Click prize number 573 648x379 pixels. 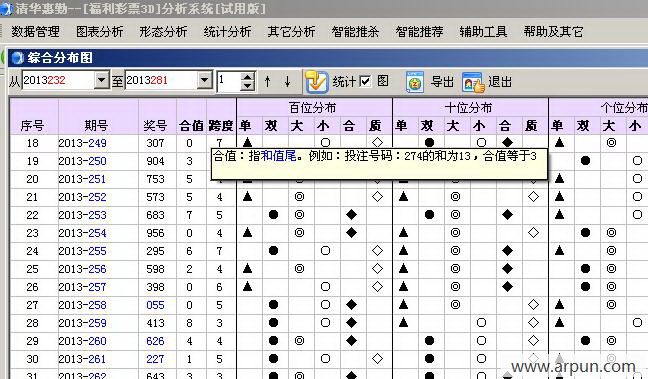(155, 197)
